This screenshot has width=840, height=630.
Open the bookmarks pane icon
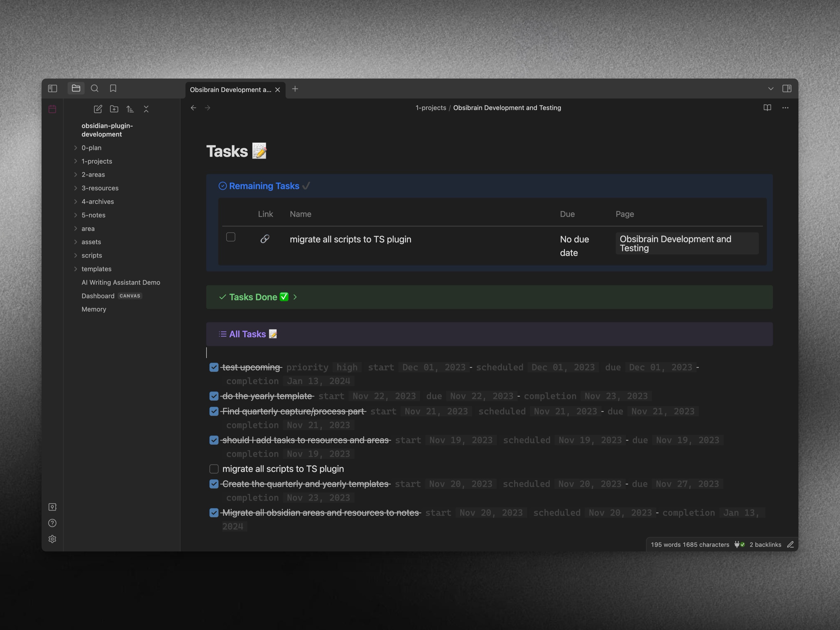(x=113, y=89)
